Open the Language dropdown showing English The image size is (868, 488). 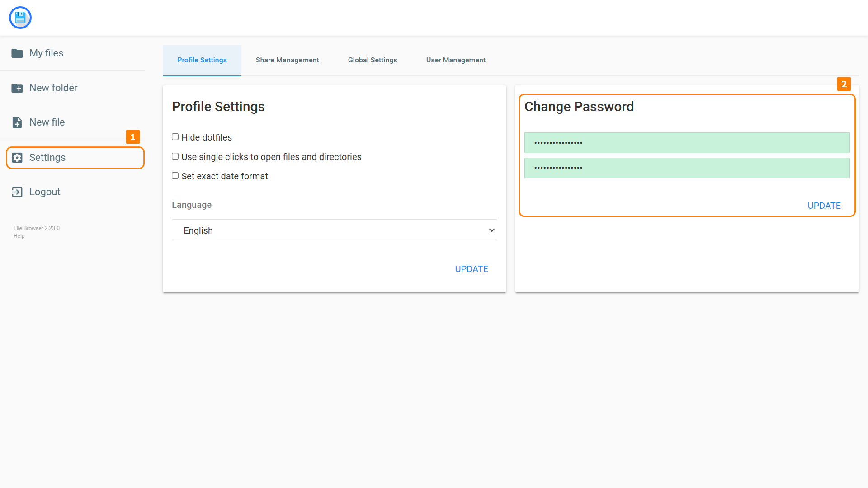pos(334,230)
